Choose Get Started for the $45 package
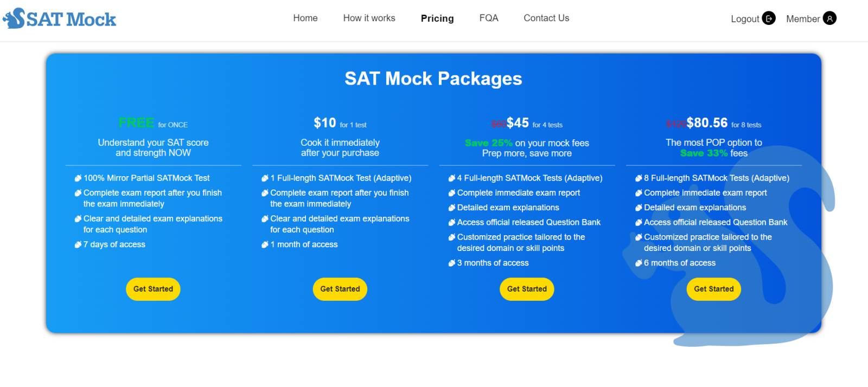The width and height of the screenshot is (868, 387). [x=527, y=289]
